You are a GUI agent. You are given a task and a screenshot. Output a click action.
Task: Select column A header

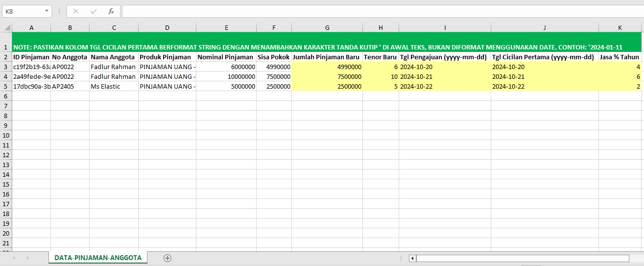[x=31, y=28]
